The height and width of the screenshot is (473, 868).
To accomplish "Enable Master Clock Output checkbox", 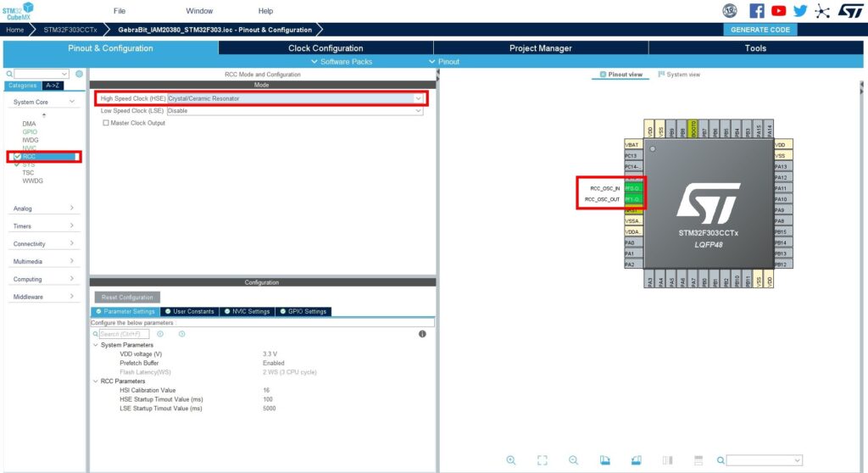I will coord(106,123).
